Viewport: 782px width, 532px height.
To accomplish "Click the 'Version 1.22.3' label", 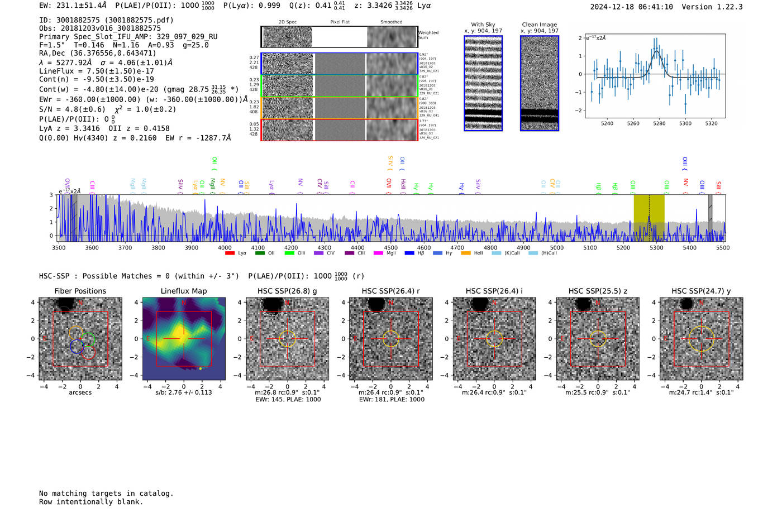I will pyautogui.click(x=712, y=7).
